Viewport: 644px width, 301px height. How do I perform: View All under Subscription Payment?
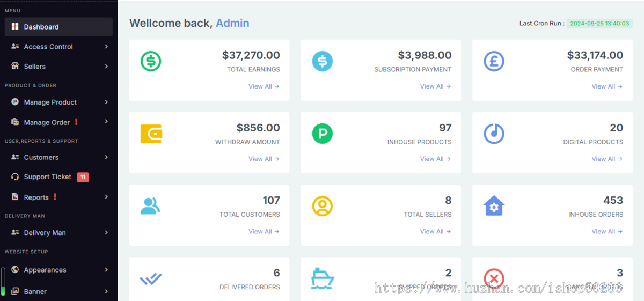[436, 86]
